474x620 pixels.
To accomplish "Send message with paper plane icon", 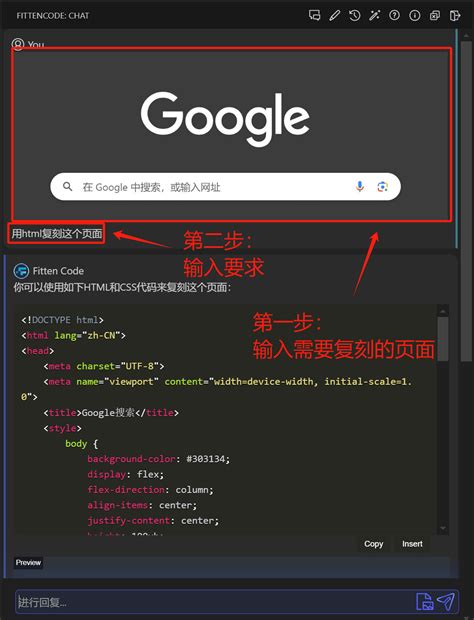I will point(446,601).
